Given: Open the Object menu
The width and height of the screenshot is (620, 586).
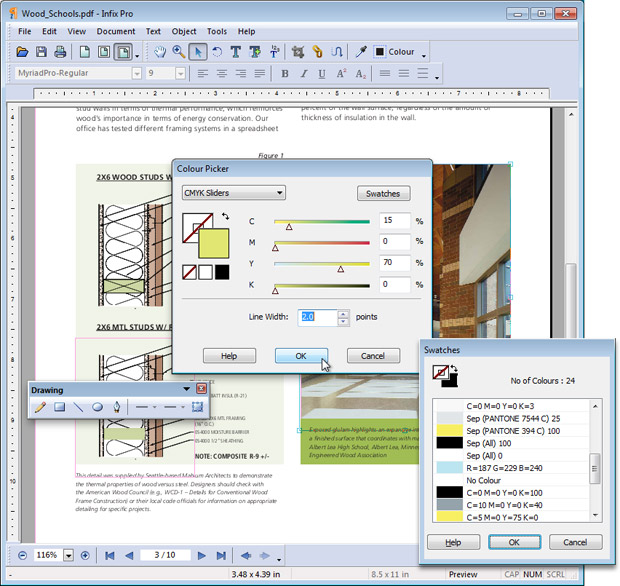Looking at the screenshot, I should pyautogui.click(x=184, y=31).
